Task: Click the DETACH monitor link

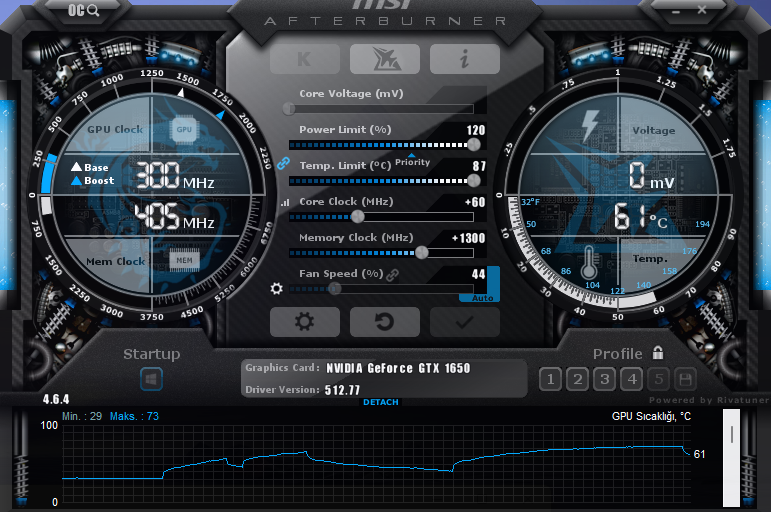Action: pos(381,402)
